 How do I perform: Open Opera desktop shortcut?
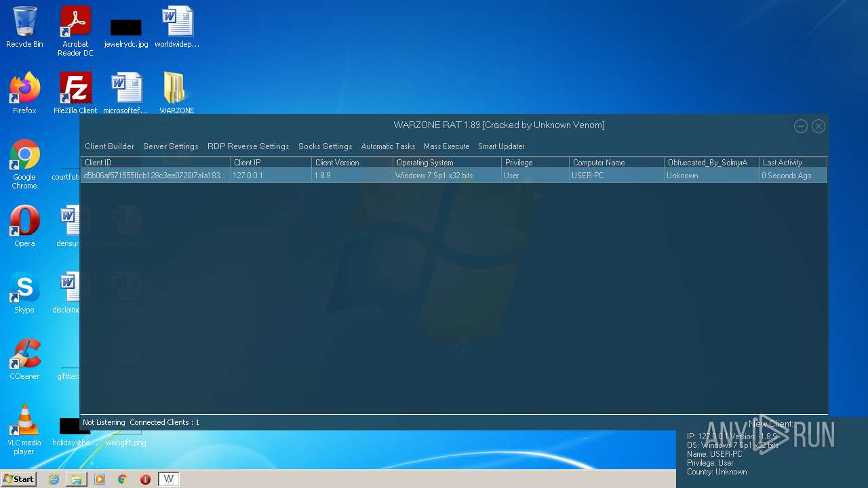click(x=24, y=226)
